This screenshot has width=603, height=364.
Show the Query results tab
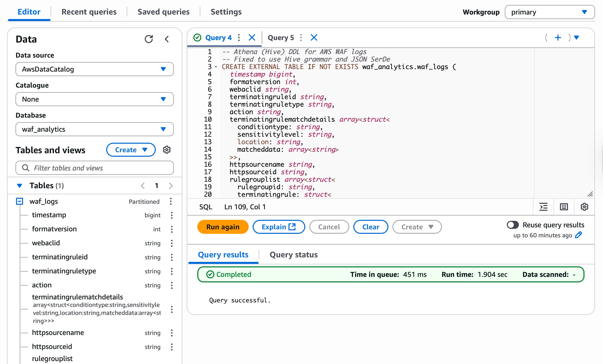[x=223, y=255]
